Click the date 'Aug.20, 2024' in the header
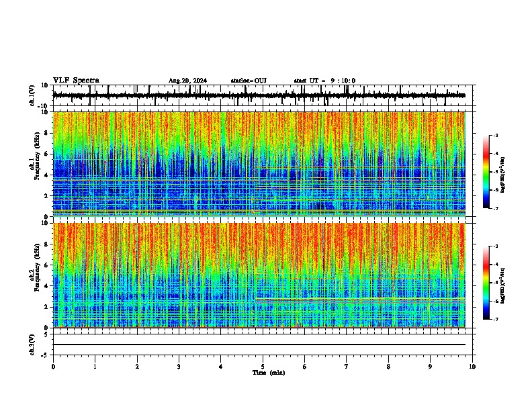The height and width of the screenshot is (411, 532). [187, 81]
